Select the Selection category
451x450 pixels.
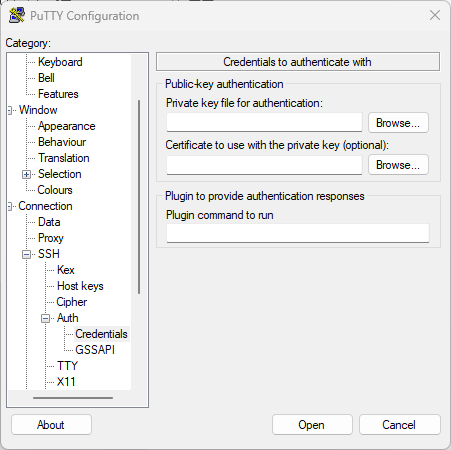tap(59, 174)
